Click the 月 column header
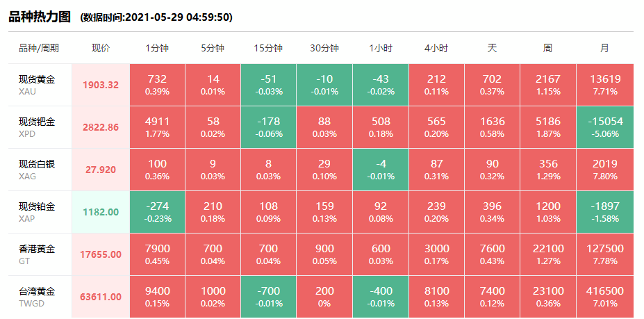The width and height of the screenshot is (644, 319). (x=604, y=48)
